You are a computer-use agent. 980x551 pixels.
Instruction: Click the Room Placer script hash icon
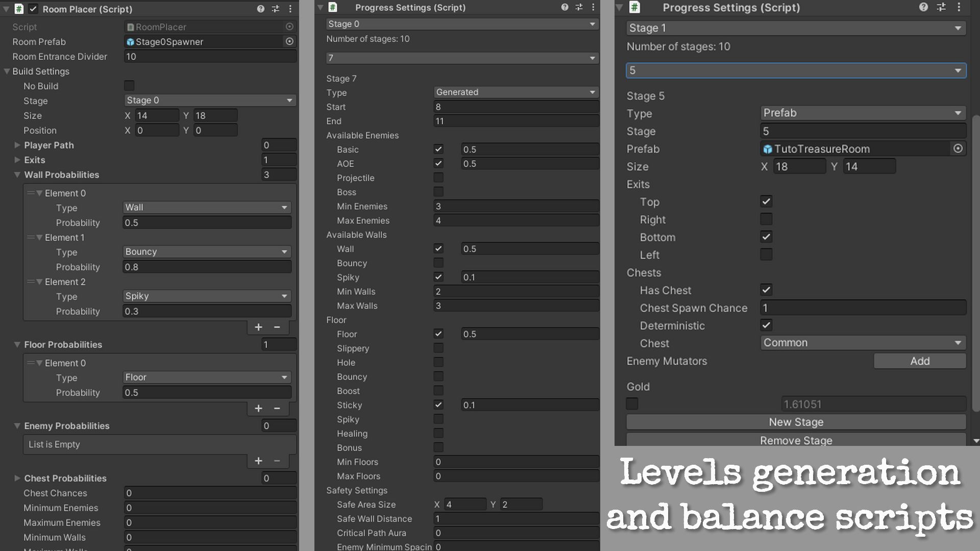19,9
